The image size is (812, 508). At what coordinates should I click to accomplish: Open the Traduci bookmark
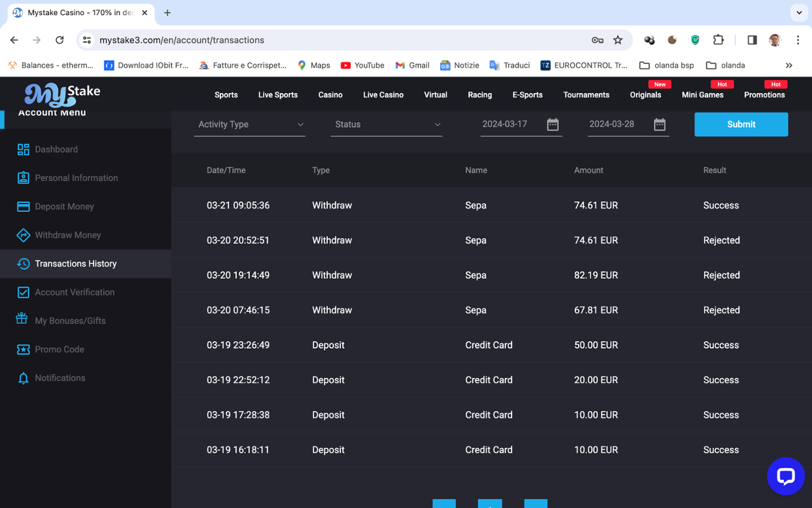(509, 66)
